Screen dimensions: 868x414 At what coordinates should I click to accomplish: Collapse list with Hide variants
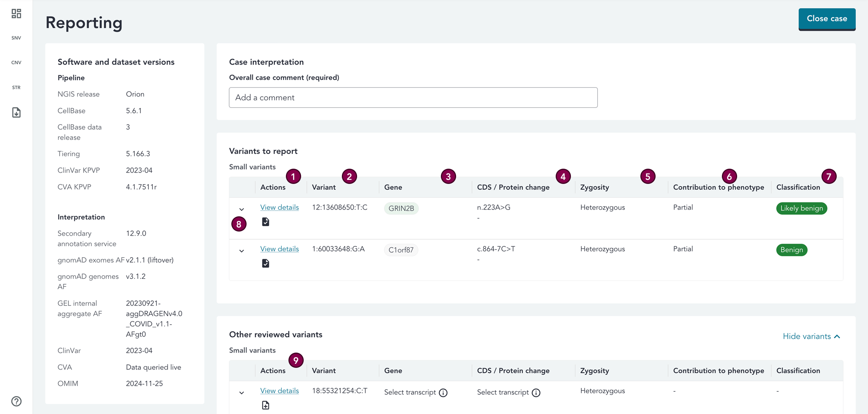(811, 336)
